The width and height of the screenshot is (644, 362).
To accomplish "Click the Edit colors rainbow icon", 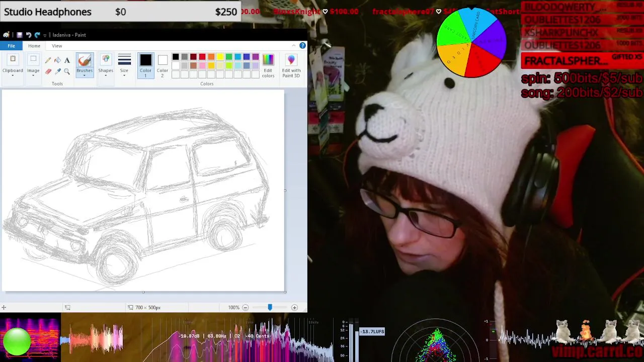I will (268, 60).
